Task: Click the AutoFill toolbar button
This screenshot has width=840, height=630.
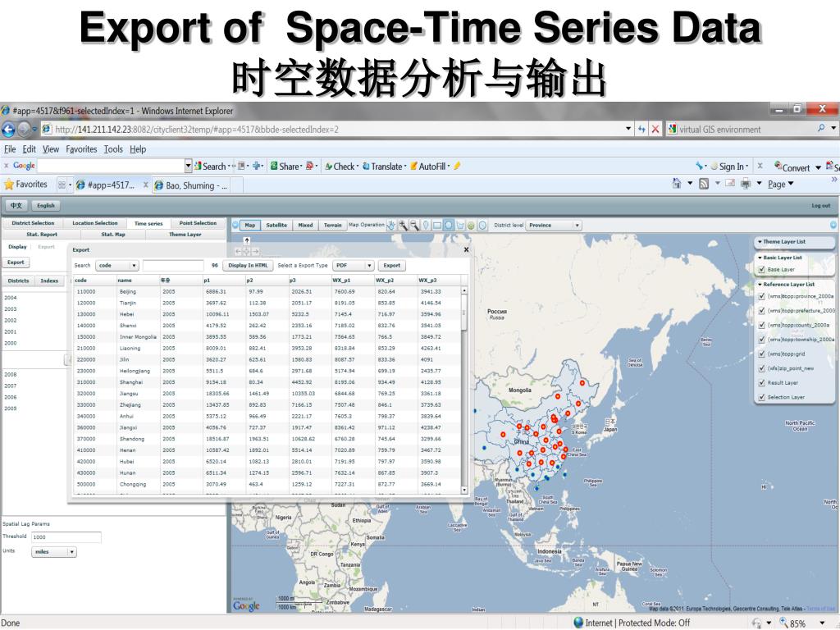Action: coord(429,167)
